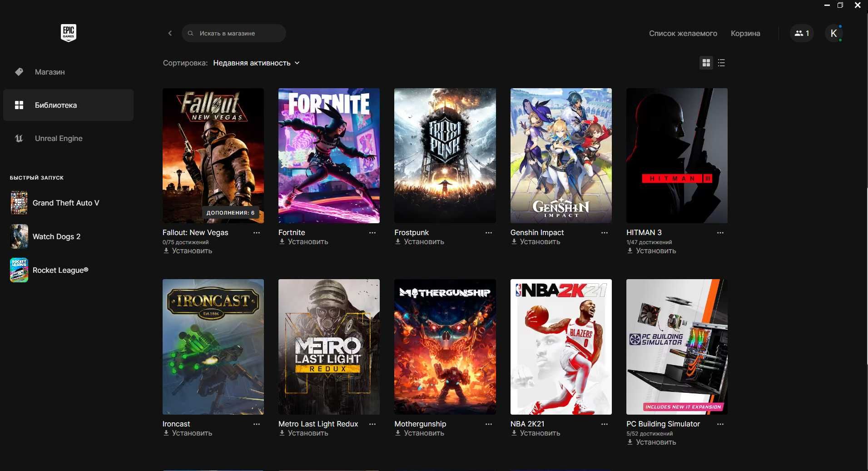Open the Fortnite cover thumbnail
868x471 pixels.
pyautogui.click(x=329, y=155)
